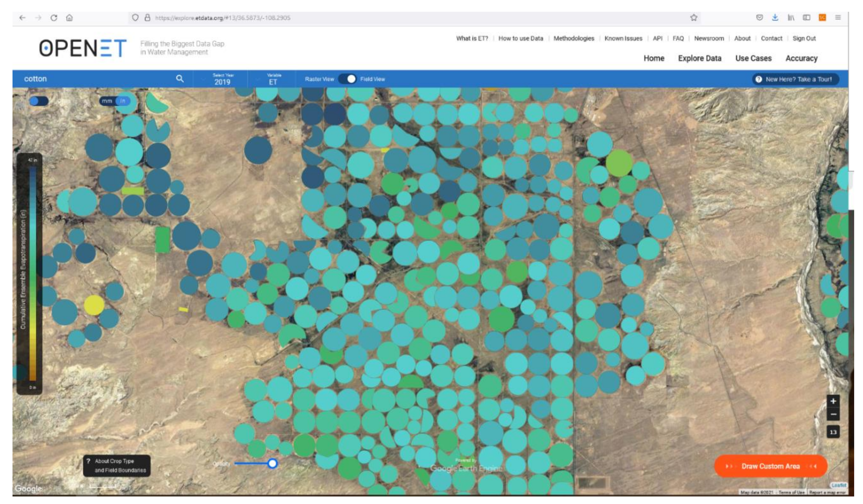
Task: Open the FAQ link
Action: tap(678, 38)
